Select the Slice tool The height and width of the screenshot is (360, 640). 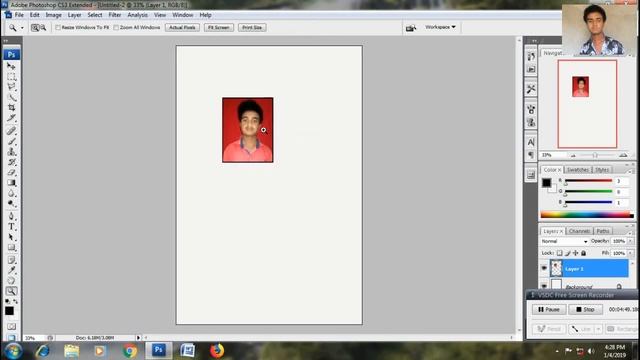(x=11, y=118)
